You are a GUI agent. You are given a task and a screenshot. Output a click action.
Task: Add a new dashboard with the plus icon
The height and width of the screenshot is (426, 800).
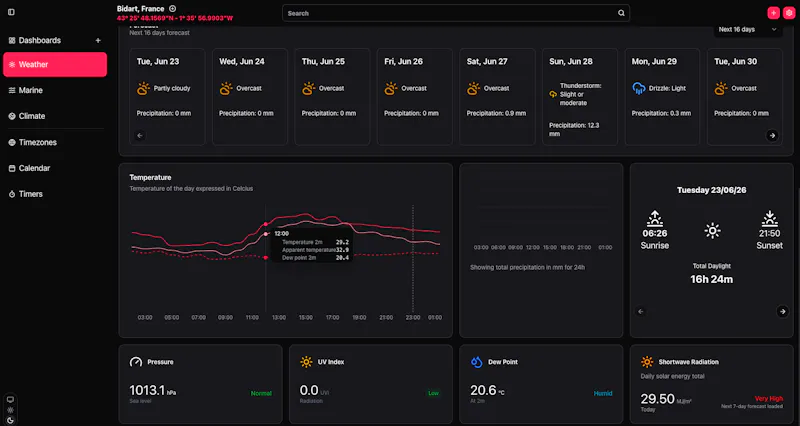[98, 40]
